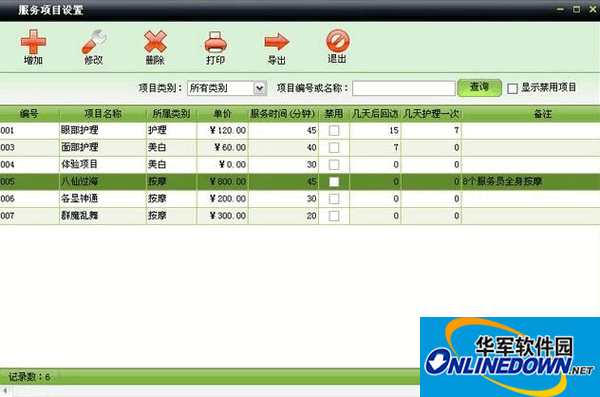
Task: Click the 修改 (modify) wrench icon
Action: point(94,41)
